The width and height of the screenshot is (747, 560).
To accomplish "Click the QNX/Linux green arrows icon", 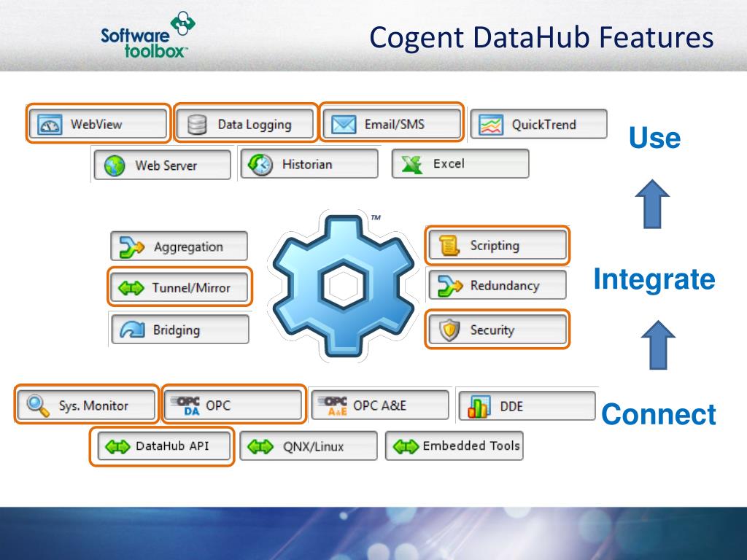I will [x=260, y=447].
